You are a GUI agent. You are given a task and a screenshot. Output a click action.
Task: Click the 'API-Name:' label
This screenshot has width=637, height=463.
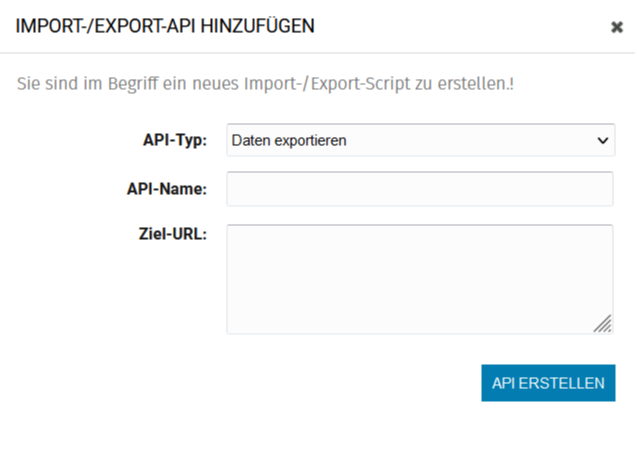[x=166, y=188]
